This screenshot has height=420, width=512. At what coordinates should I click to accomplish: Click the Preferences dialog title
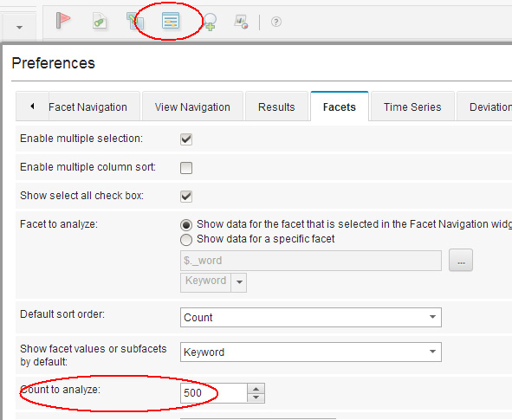tap(53, 63)
